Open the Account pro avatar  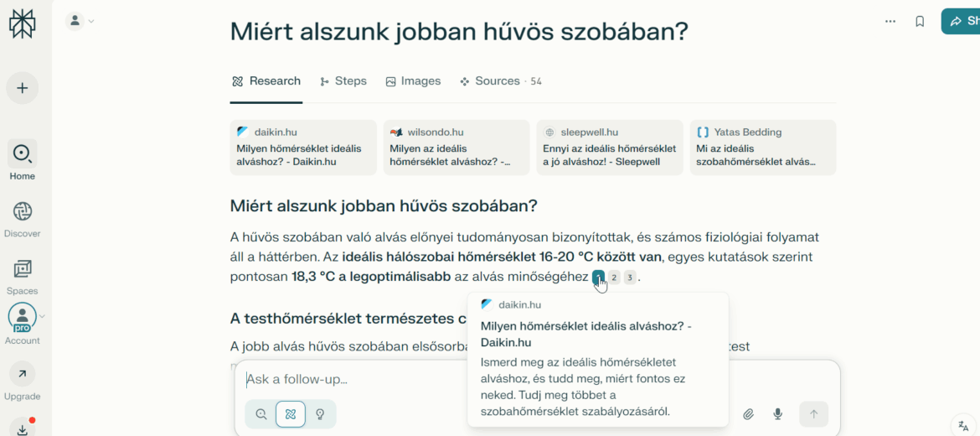click(23, 318)
